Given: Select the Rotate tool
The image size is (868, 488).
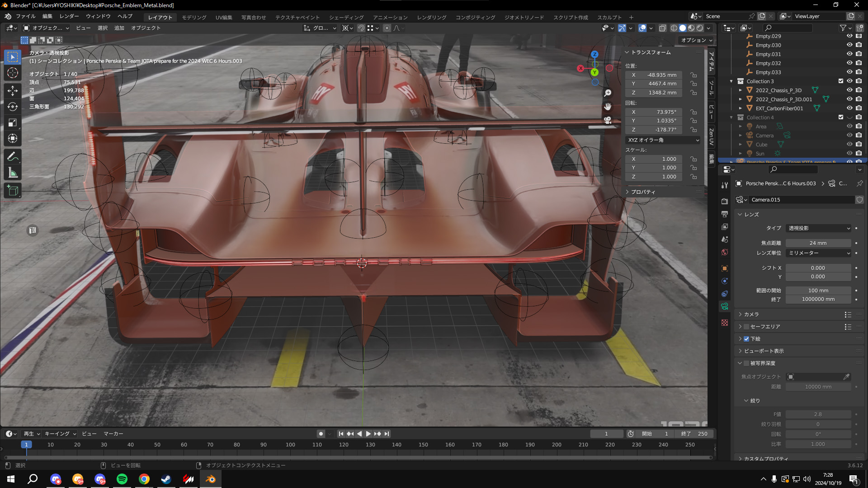Looking at the screenshot, I should 13,107.
